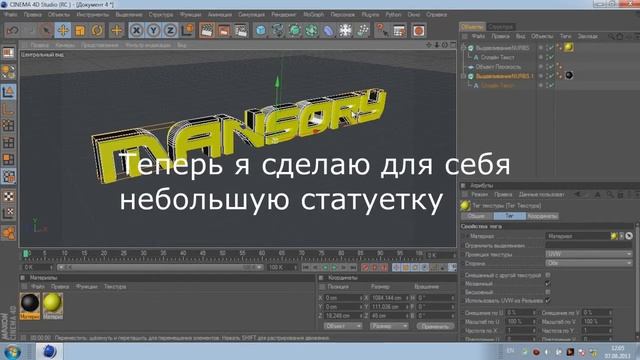Toggle the Использовать UVW из Рельефа checkbox
The width and height of the screenshot is (640, 360).
(x=548, y=300)
